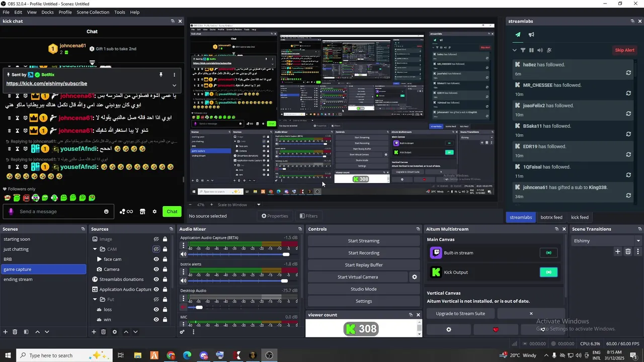Screen dimensions: 644x362
Task: Toggle the Kick Output stream
Action: (548, 272)
